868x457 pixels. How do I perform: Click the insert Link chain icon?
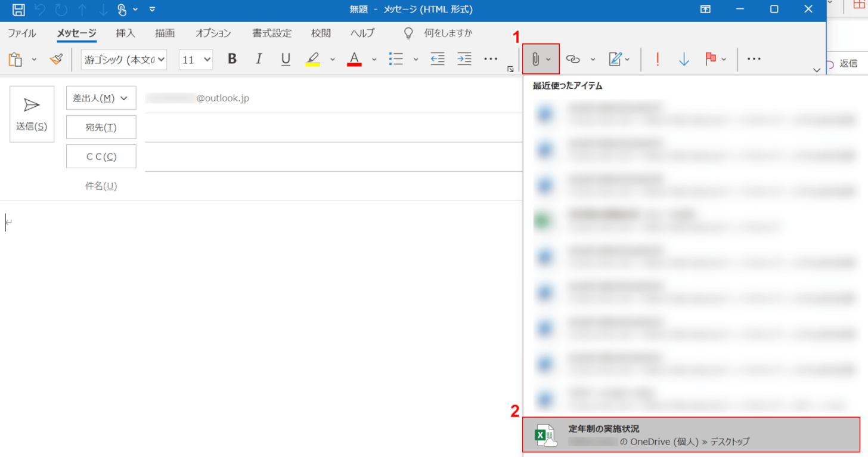click(573, 59)
